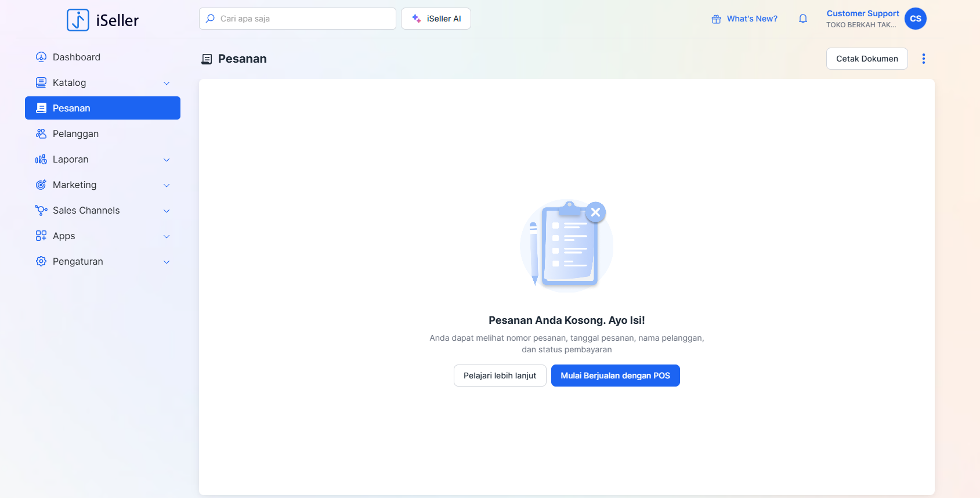The width and height of the screenshot is (980, 498).
Task: Expand the Laporan submenu chevron
Action: [167, 160]
